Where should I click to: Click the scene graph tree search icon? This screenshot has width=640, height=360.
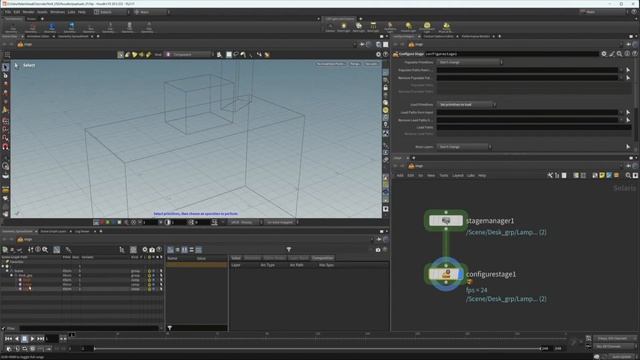(45, 249)
